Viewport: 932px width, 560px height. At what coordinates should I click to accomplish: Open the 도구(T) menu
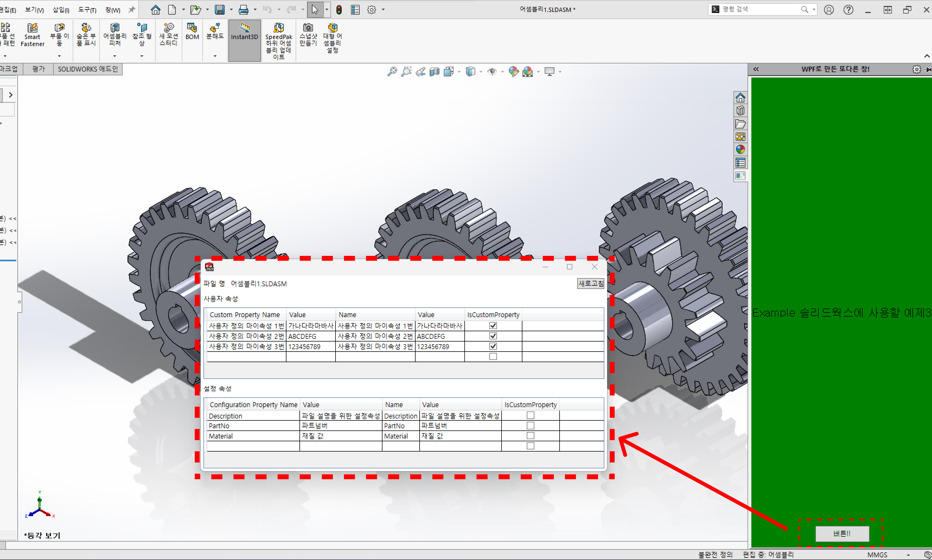pyautogui.click(x=87, y=10)
